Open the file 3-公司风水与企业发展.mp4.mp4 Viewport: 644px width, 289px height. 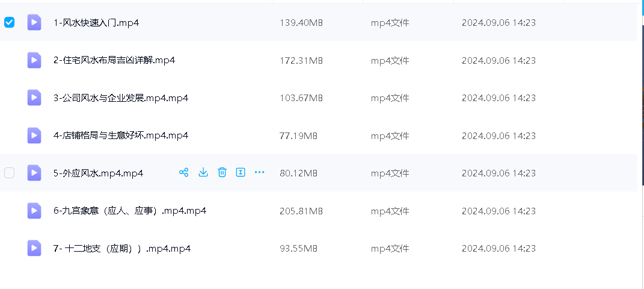point(120,98)
